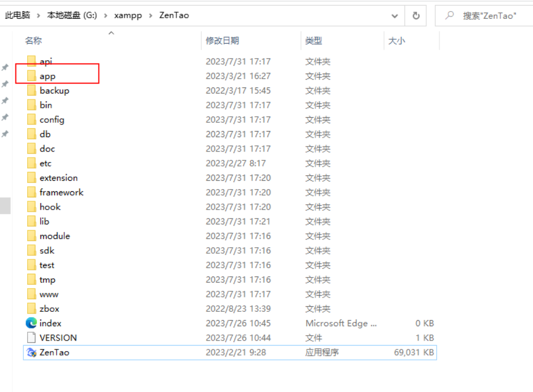Click the ZenTao breadcrumb segment

(x=174, y=15)
